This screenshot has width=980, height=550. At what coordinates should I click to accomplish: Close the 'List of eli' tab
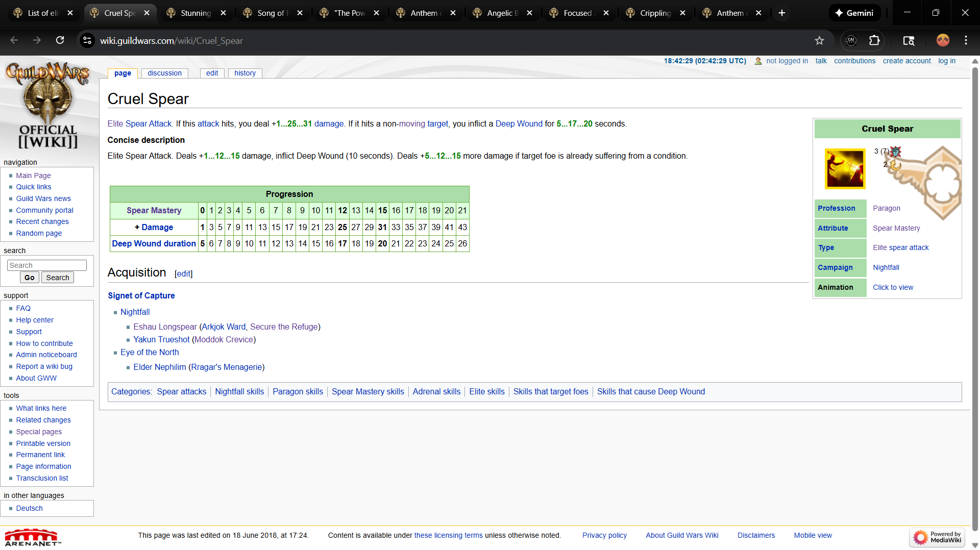(70, 13)
